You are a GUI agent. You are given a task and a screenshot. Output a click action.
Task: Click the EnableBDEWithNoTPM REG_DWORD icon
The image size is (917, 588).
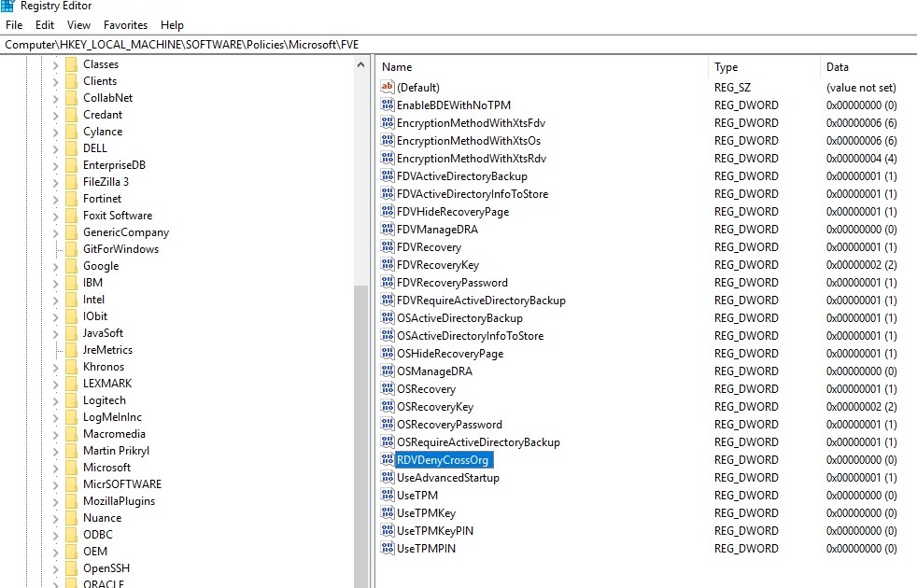[x=387, y=105]
